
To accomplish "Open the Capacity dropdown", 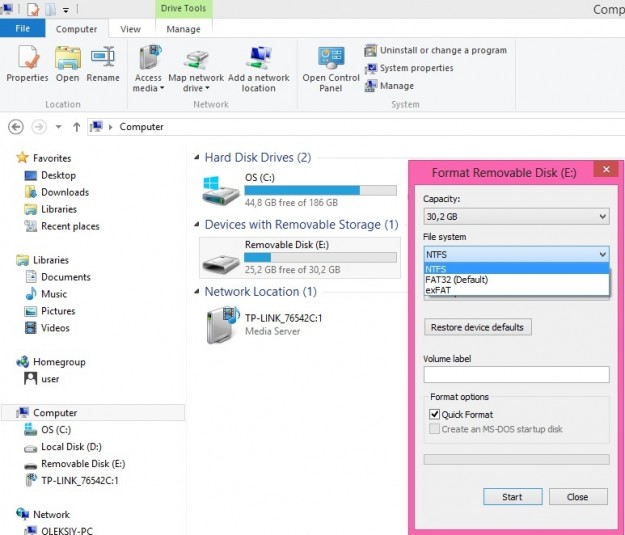I will point(515,216).
